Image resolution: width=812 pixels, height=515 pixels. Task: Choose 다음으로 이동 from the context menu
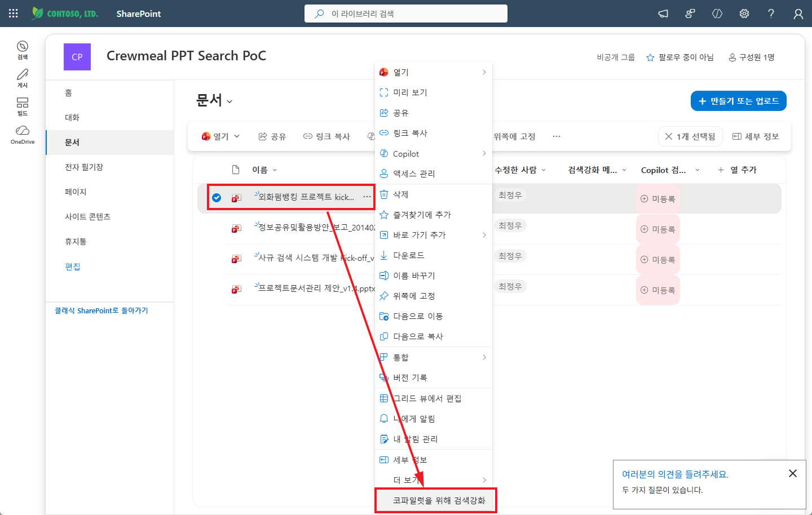click(434, 316)
